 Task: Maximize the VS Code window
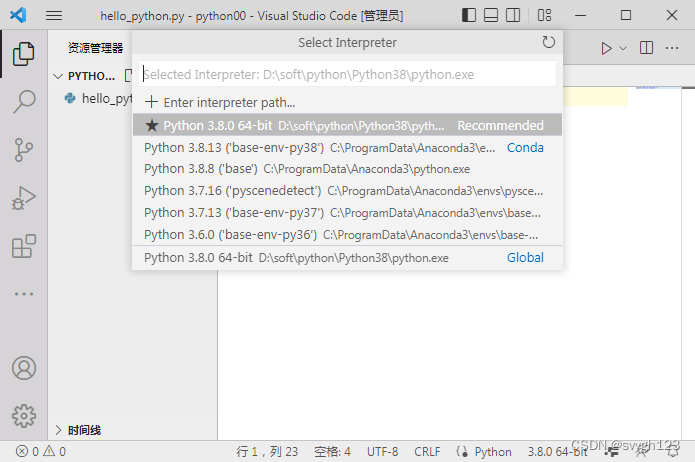625,15
